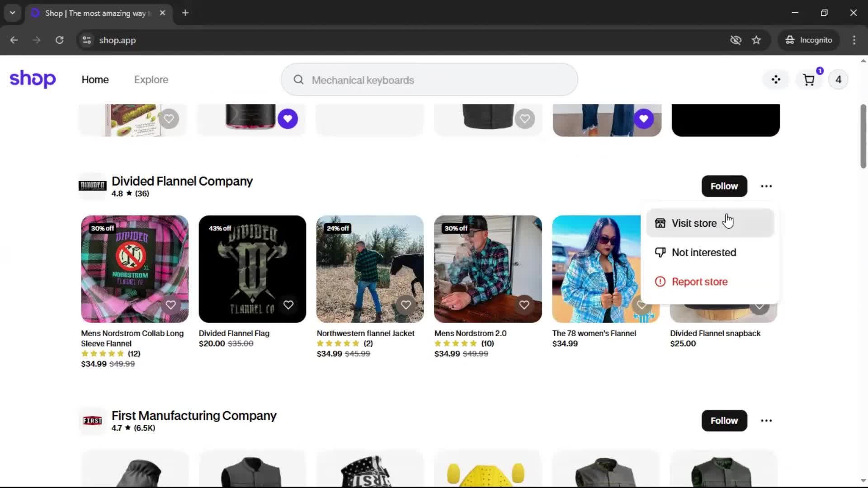Follow Divided Flannel Company
The height and width of the screenshot is (488, 868).
pyautogui.click(x=724, y=186)
